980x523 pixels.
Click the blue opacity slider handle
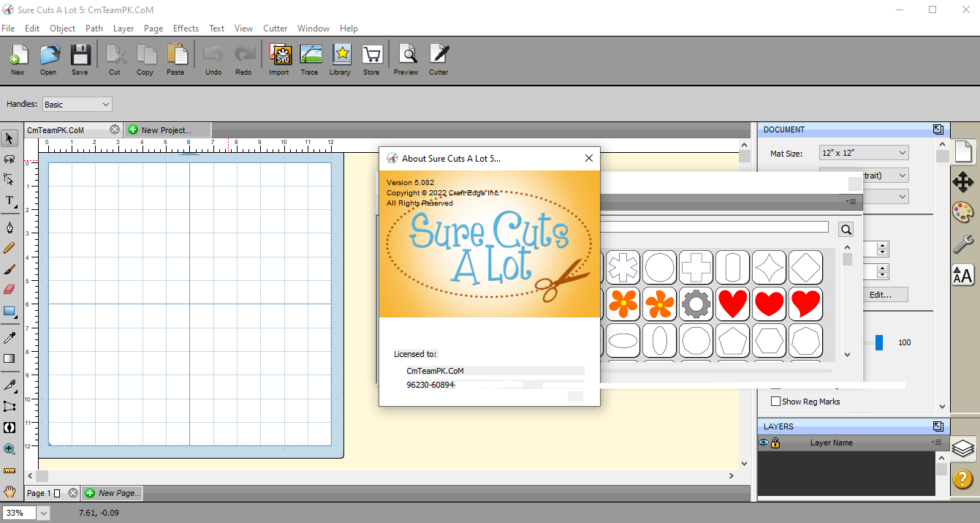pos(879,342)
